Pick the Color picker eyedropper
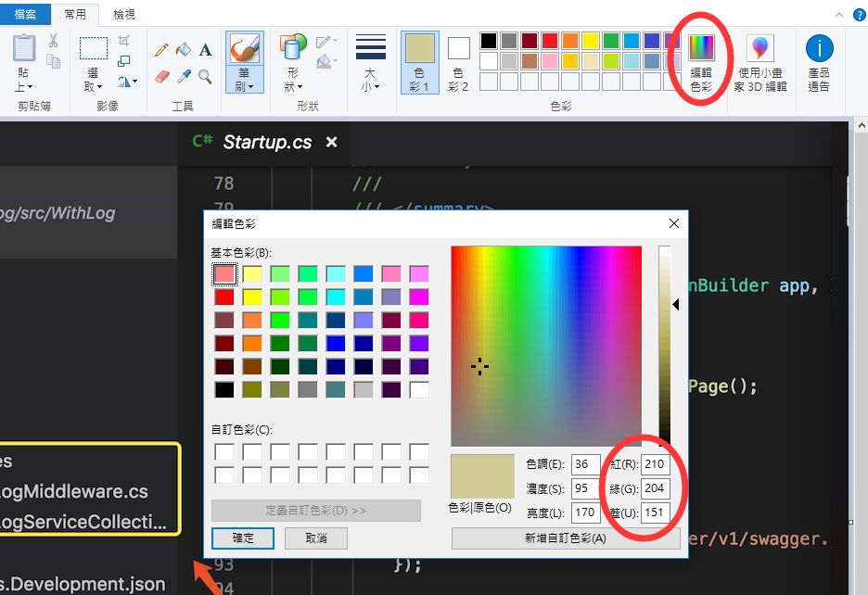 click(x=184, y=76)
